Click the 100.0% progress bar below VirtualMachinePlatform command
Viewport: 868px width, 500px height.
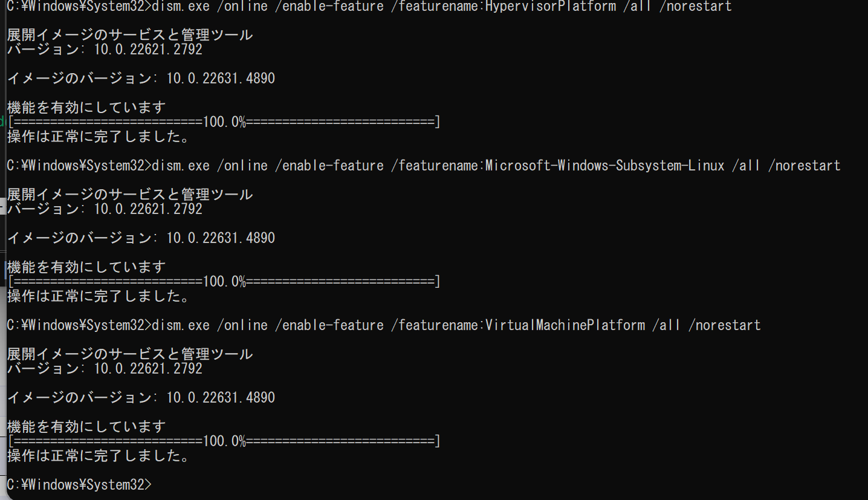[x=224, y=441]
